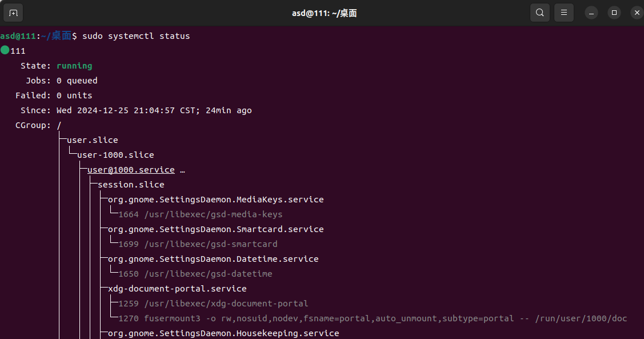Click org.gnome.SettingsDaemon.MediaKeys.service entry
Viewport: 644px width, 339px height.
click(215, 200)
